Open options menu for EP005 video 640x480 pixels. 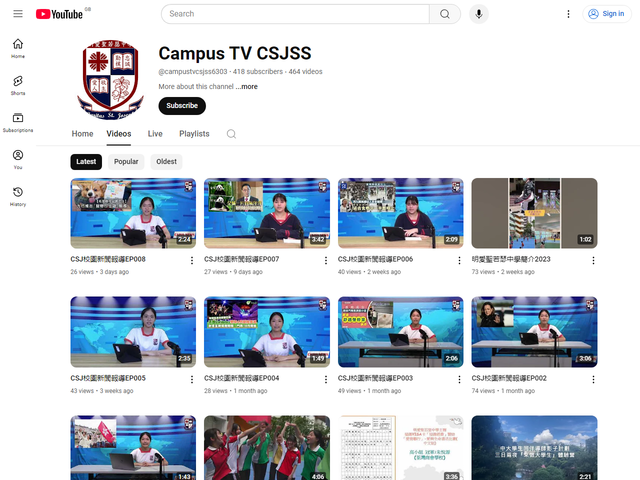coord(192,379)
